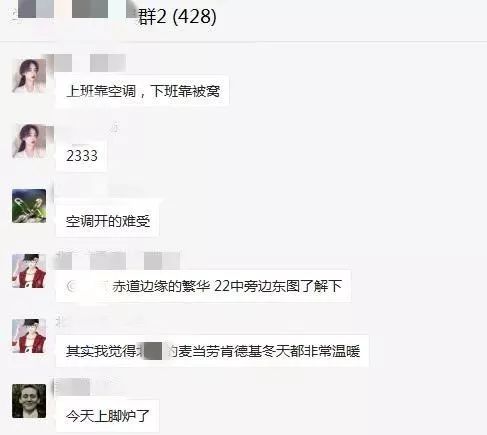487x435 pixels.
Task: Open the avatar beside the 上班靠空调 message
Action: click(29, 75)
